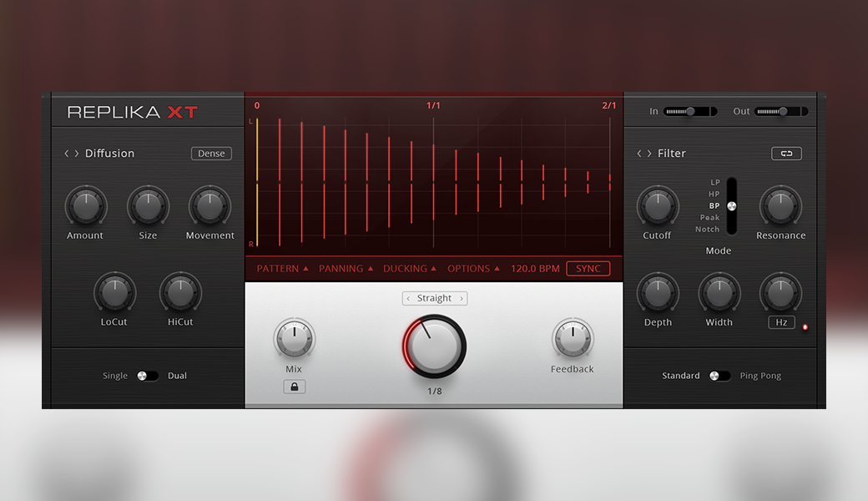Select next modulation effect arrow beside Filter

pyautogui.click(x=649, y=154)
